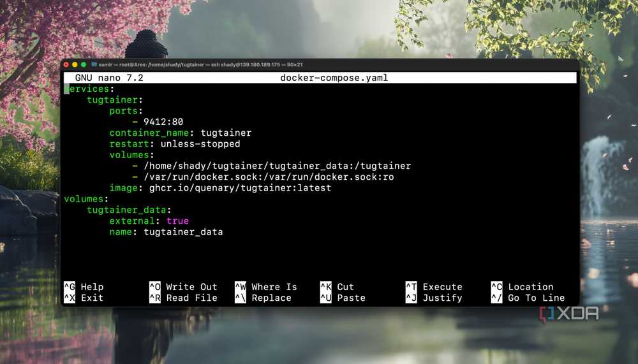Click the 'unless-stopped' restart value

point(200,143)
